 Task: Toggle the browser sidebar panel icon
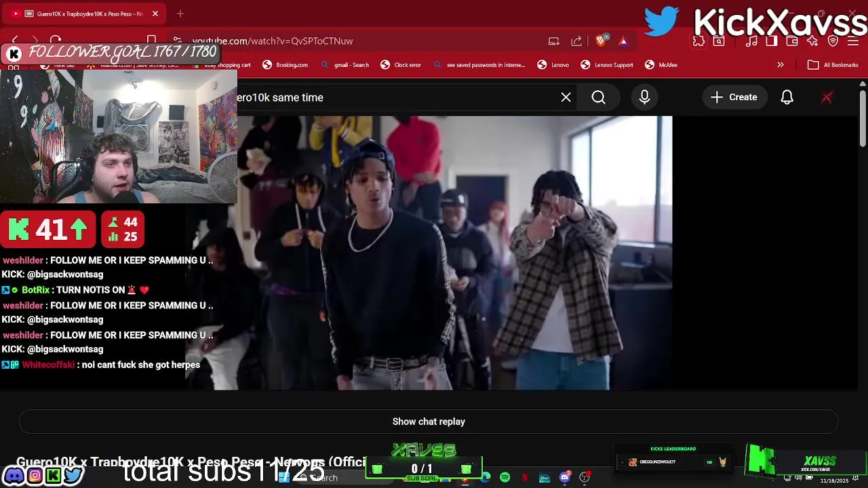pyautogui.click(x=772, y=41)
